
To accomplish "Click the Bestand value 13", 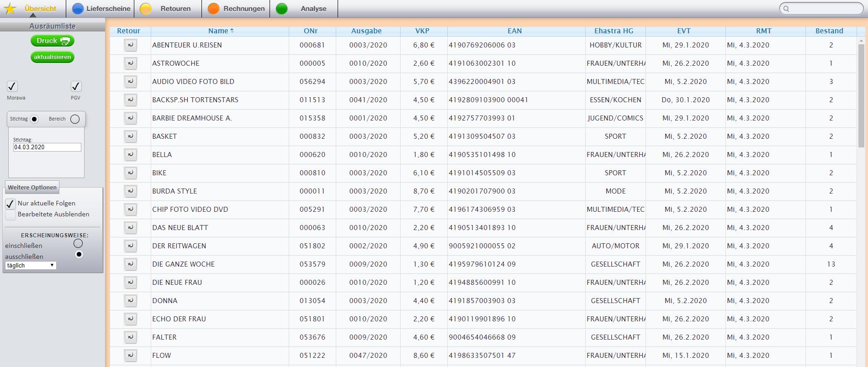I will [831, 264].
